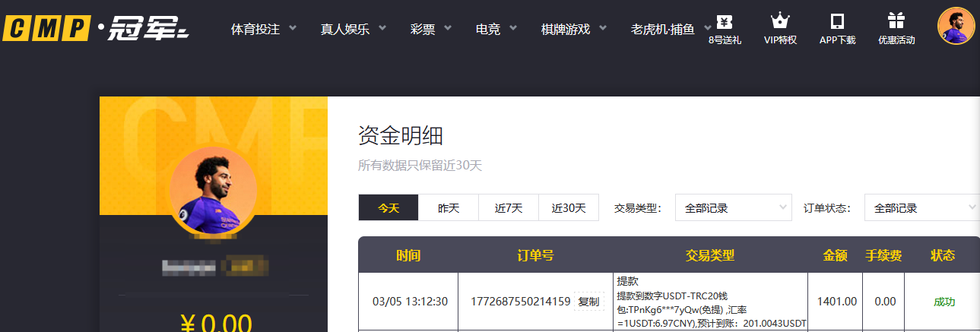Open the 订单状态 dropdown
980x332 pixels.
(921, 207)
